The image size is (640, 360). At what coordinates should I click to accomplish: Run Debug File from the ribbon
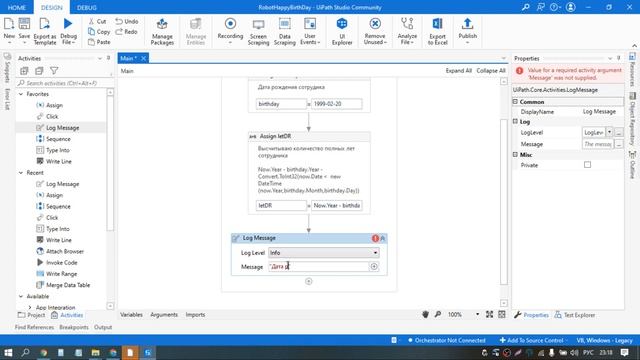68,31
